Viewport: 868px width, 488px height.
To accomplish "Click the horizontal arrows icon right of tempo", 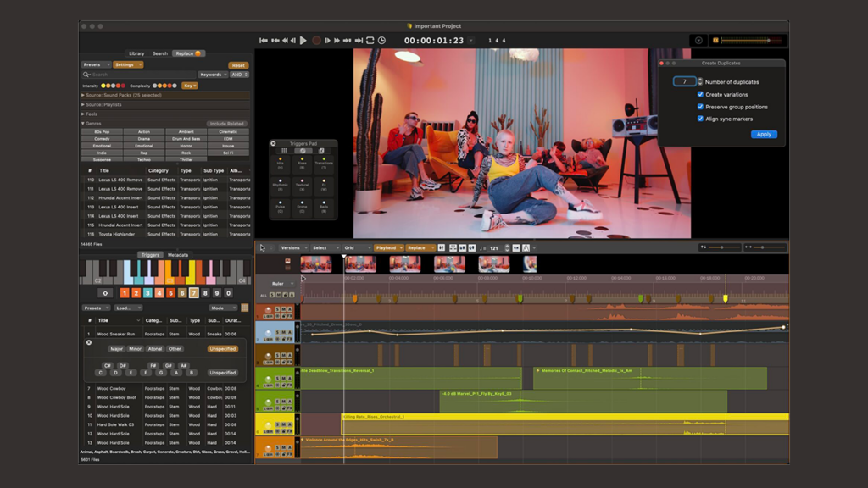I will coord(516,248).
